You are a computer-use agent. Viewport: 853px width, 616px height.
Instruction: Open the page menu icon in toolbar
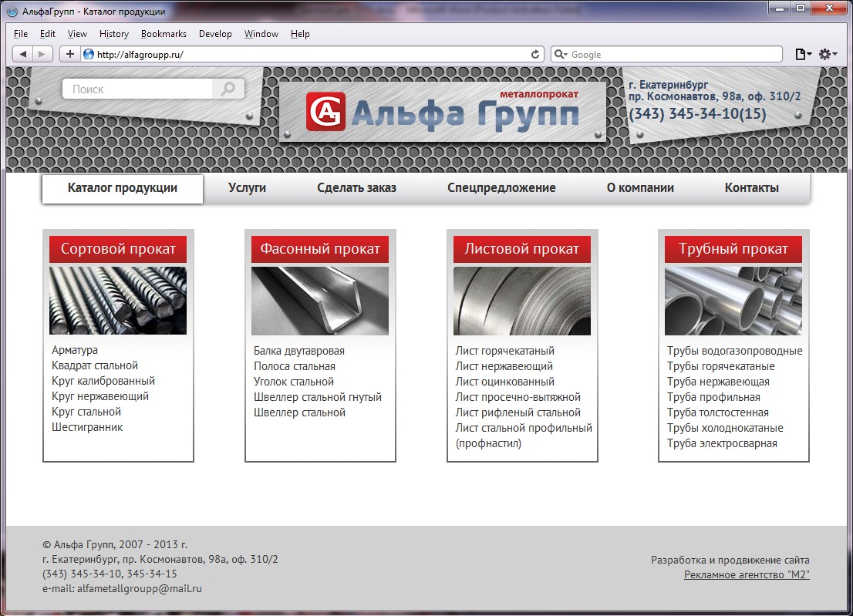(803, 55)
